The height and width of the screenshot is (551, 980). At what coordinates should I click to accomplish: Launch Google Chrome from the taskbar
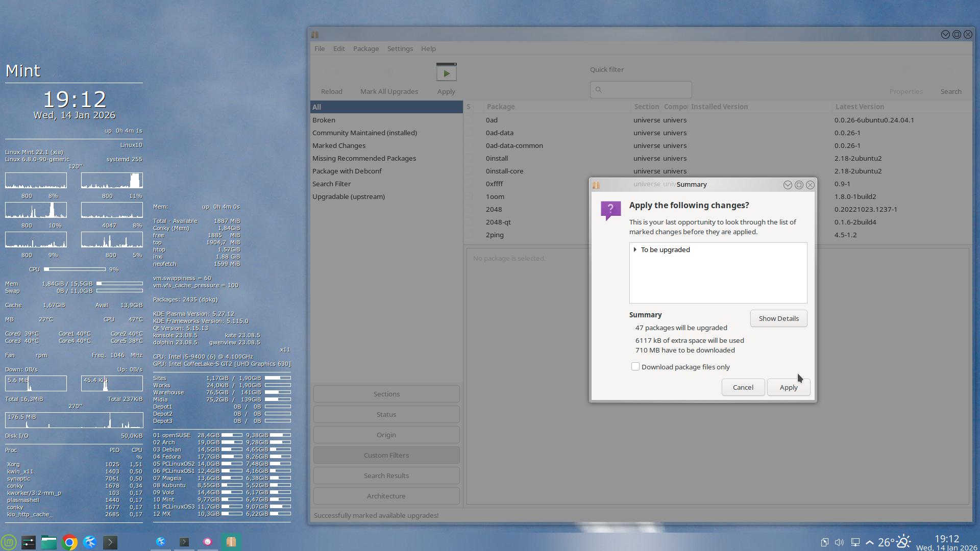[69, 542]
